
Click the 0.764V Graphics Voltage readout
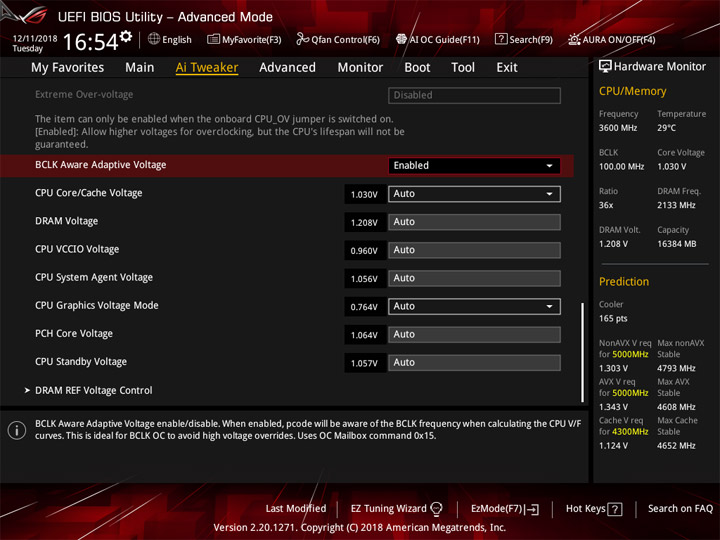(364, 307)
